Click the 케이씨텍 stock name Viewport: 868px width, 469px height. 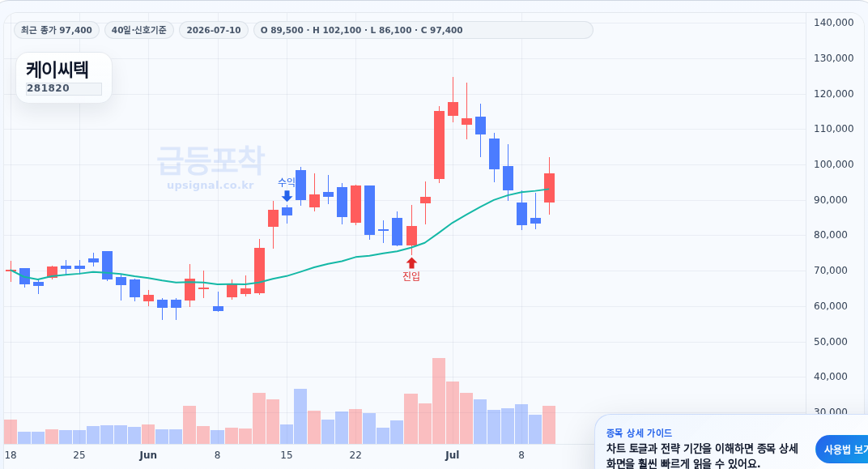tap(57, 70)
